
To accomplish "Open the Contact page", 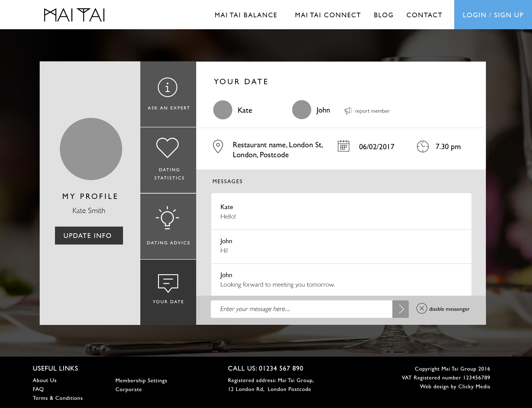I will (x=424, y=15).
